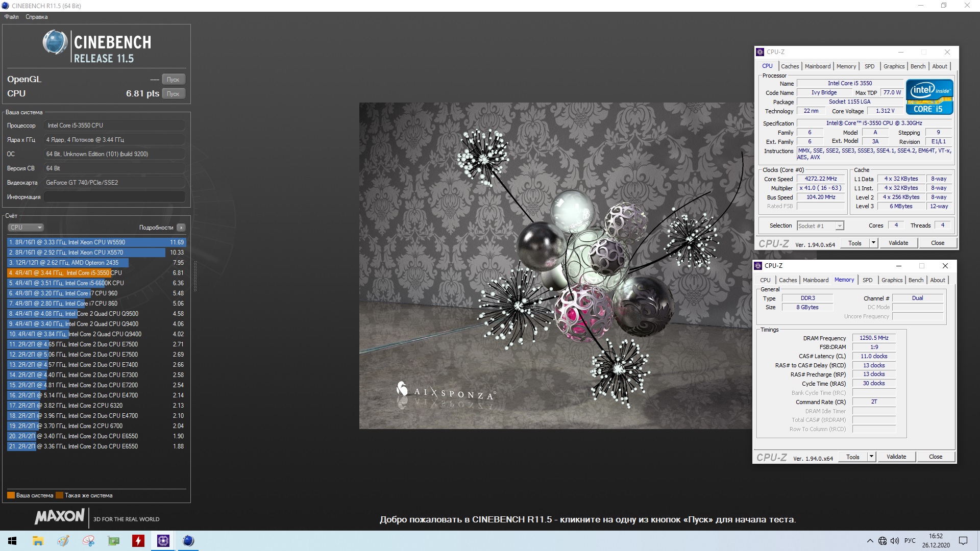Select ranking row Core i7 CPU 860
Image resolution: width=980 pixels, height=551 pixels.
point(96,304)
